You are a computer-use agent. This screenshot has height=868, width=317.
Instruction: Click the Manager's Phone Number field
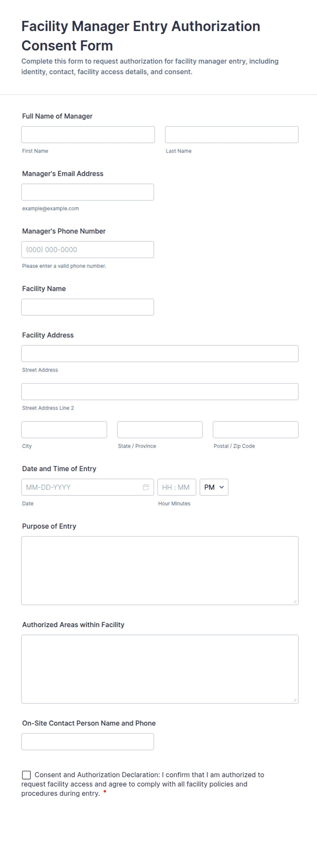click(x=88, y=250)
